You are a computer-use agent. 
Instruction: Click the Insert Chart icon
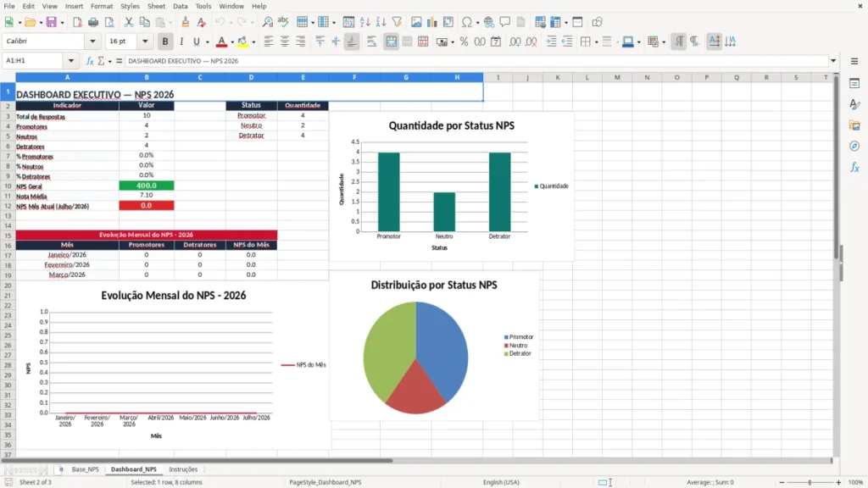[432, 22]
